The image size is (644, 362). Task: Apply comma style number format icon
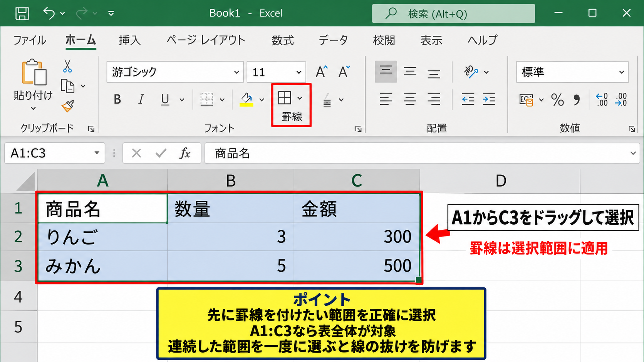tap(577, 100)
